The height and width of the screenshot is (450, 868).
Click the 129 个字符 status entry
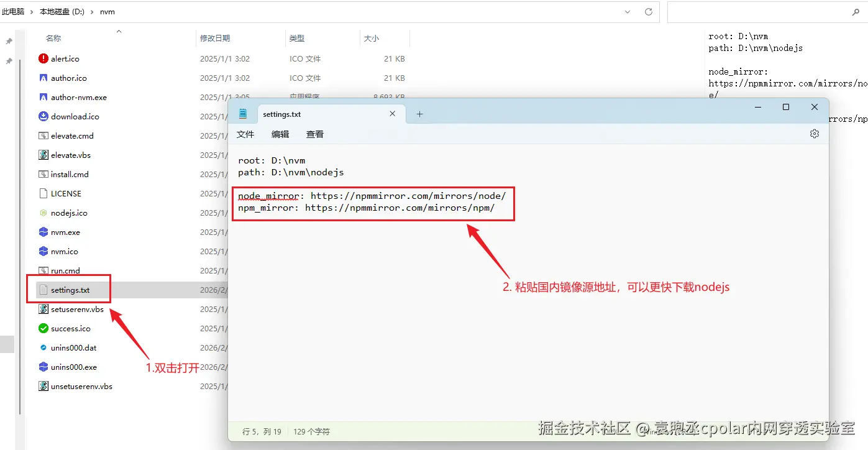click(311, 431)
